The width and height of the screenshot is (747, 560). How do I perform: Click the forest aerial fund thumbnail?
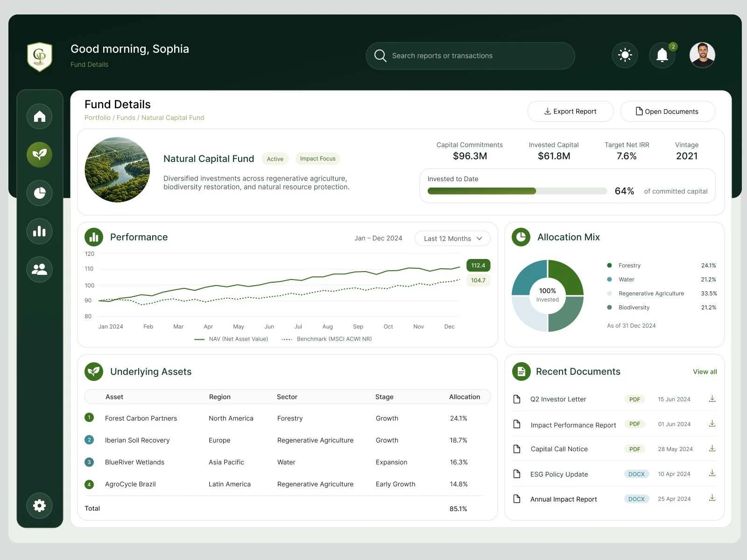tap(117, 169)
